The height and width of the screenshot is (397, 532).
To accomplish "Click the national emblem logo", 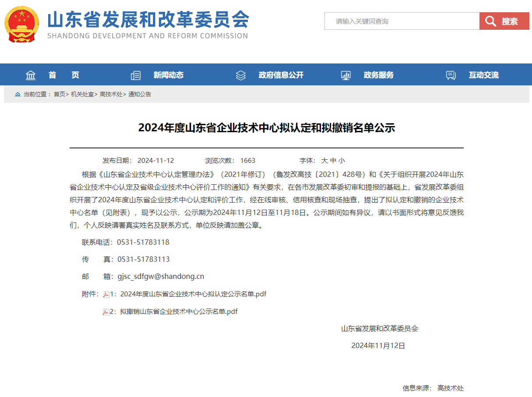I will pos(21,24).
